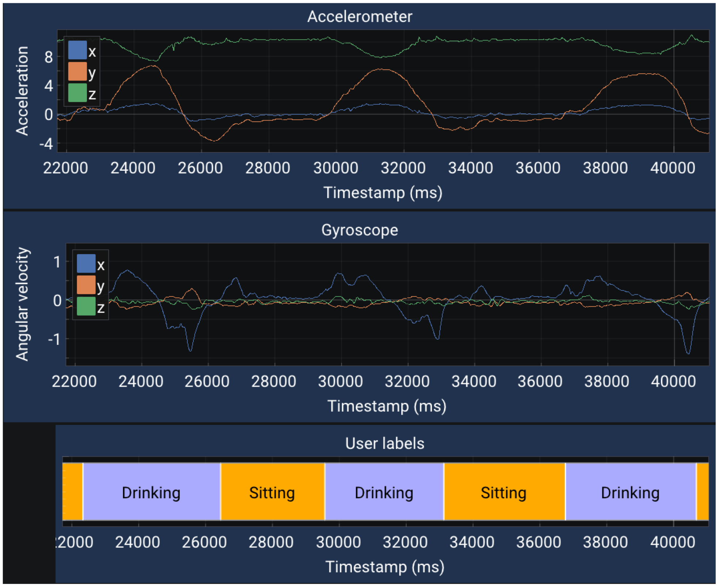Click the orange y swatch in Accelerometer legend
Screen dimensions: 719x588
click(x=77, y=72)
